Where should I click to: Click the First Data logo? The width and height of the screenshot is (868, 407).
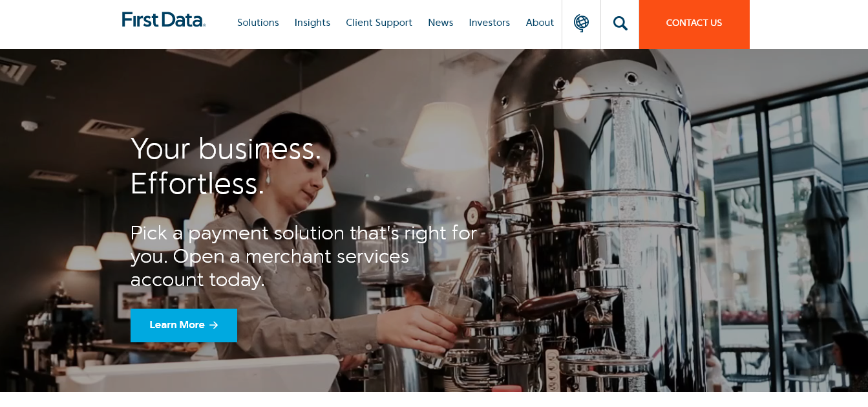(164, 19)
